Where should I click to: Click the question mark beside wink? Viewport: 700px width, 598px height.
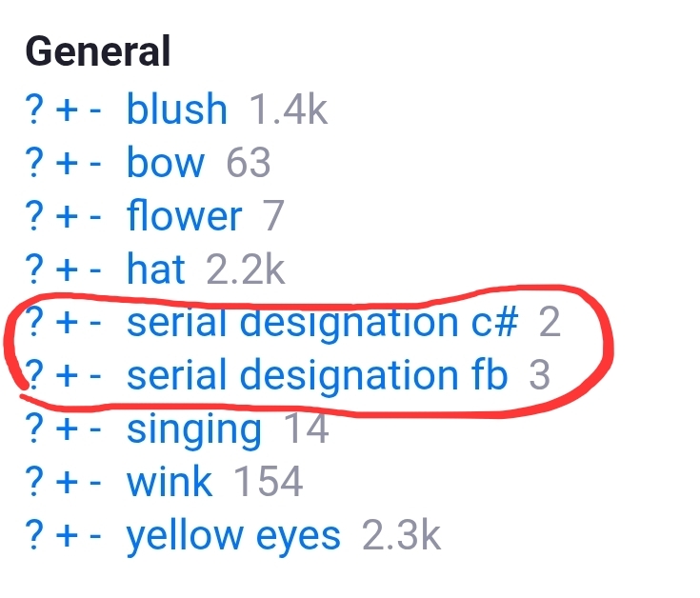tap(35, 484)
